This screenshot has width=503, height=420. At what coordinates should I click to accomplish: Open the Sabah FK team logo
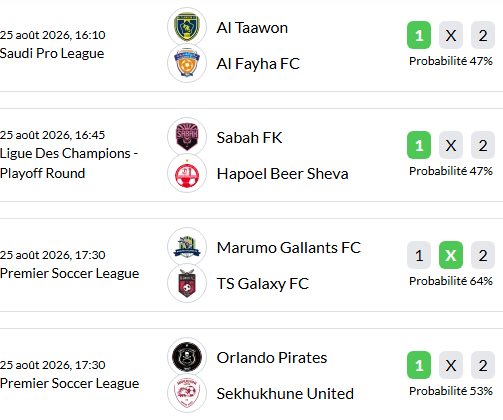[187, 137]
